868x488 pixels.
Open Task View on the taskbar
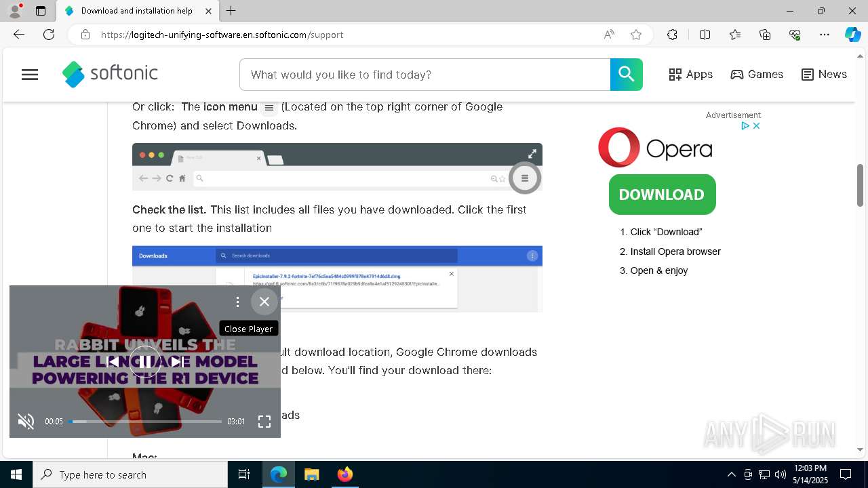pyautogui.click(x=244, y=474)
